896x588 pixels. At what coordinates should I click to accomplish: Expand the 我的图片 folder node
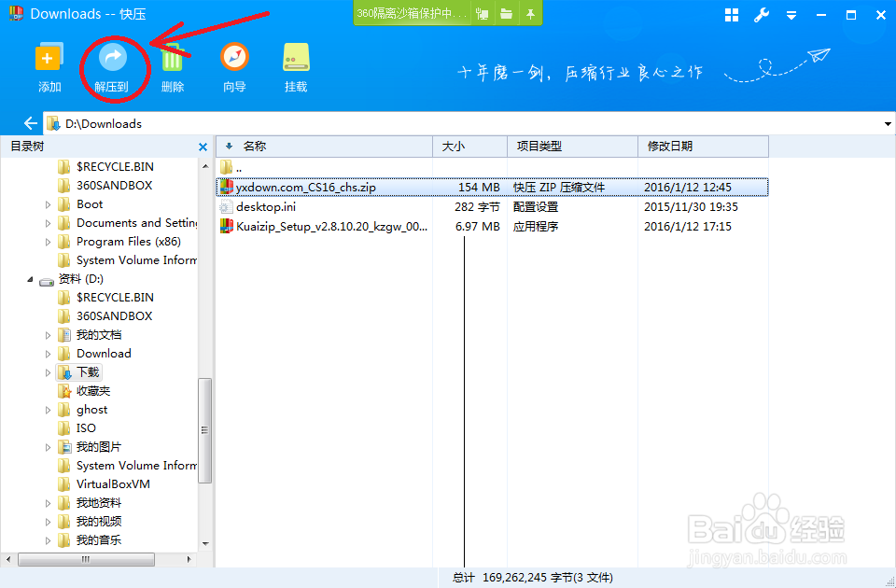(48, 447)
